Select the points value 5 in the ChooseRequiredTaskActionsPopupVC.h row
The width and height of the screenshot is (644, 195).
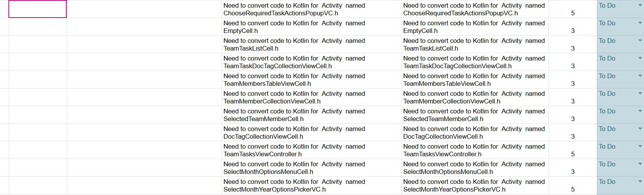pos(573,13)
